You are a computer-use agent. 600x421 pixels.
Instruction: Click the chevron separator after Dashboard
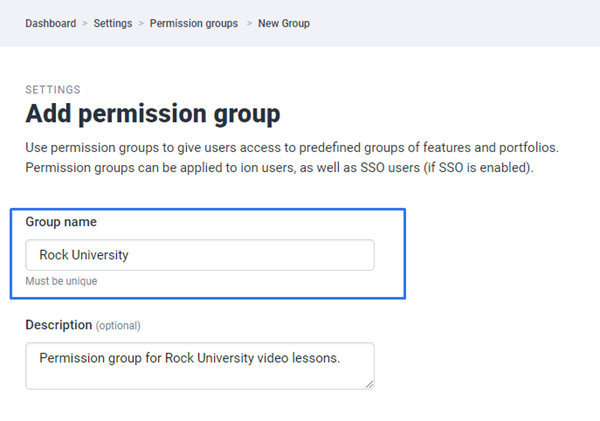(85, 23)
